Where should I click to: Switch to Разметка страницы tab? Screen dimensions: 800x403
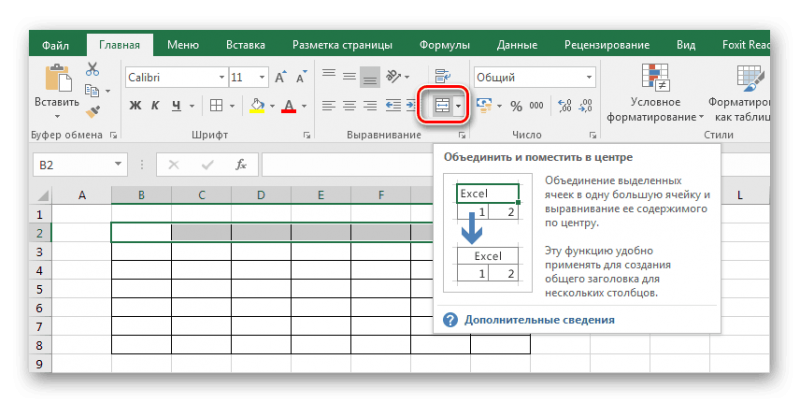tap(342, 45)
